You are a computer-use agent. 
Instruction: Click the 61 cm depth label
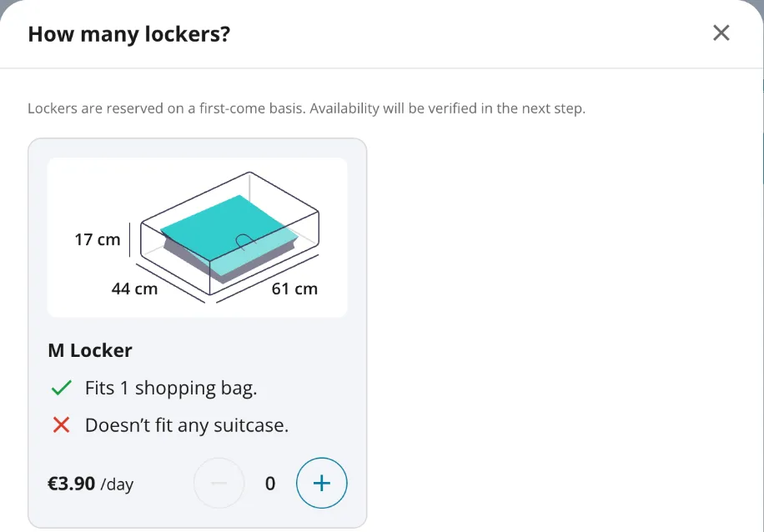294,289
